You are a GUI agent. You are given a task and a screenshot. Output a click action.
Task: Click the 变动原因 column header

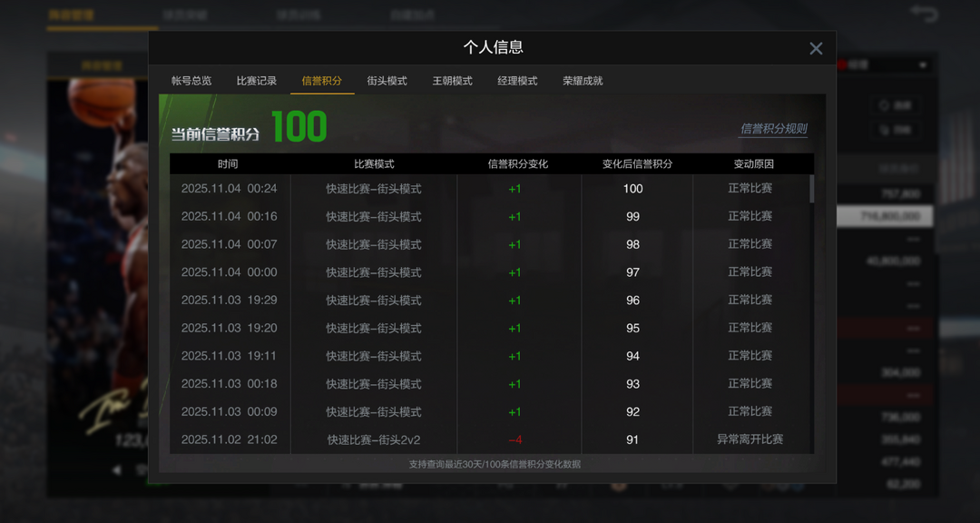pos(754,164)
